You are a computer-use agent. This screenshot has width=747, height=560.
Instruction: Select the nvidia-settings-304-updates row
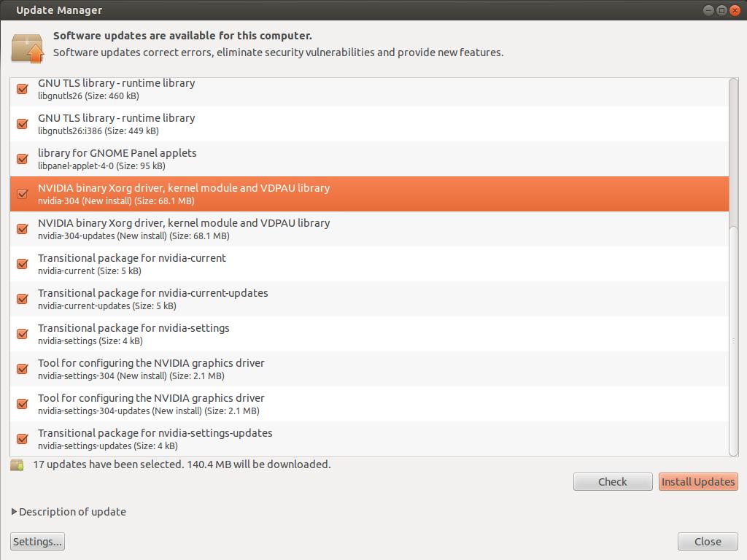point(292,404)
